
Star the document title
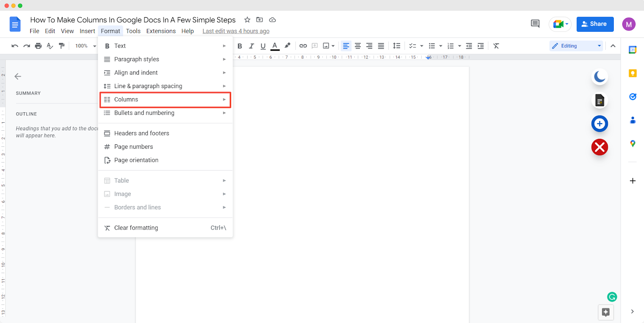(x=248, y=20)
